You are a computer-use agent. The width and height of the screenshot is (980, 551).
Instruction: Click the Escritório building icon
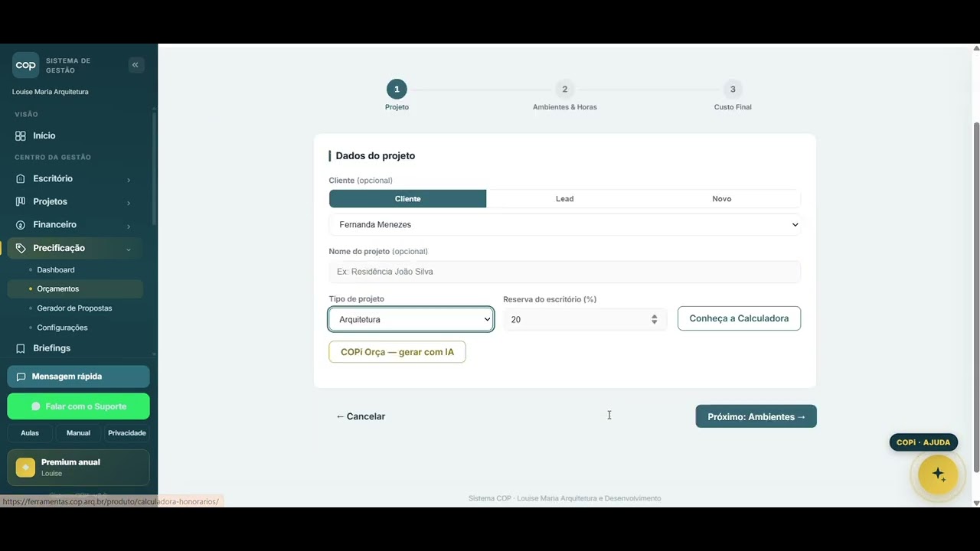pos(21,178)
